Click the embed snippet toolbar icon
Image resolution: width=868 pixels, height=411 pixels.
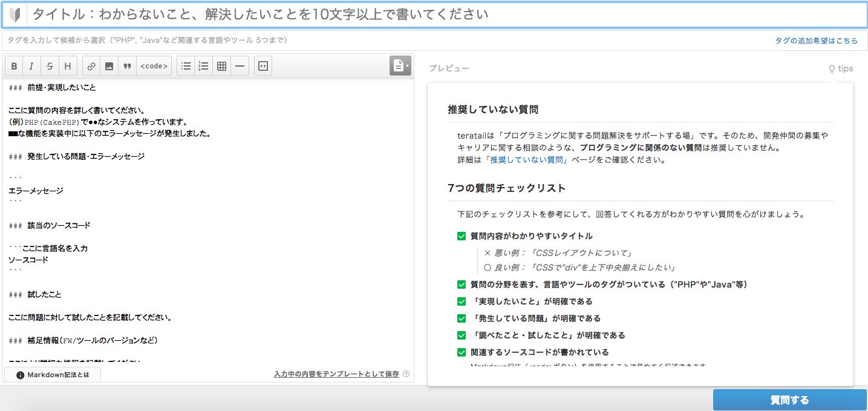[x=263, y=67]
